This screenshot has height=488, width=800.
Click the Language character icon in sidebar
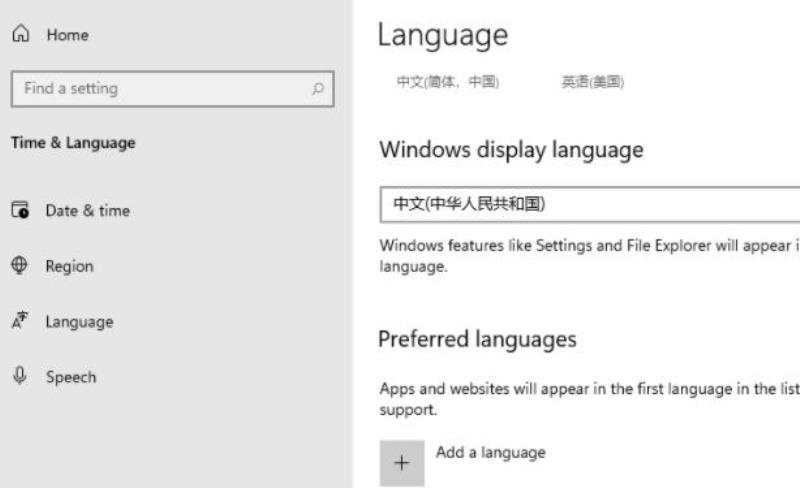coord(20,321)
